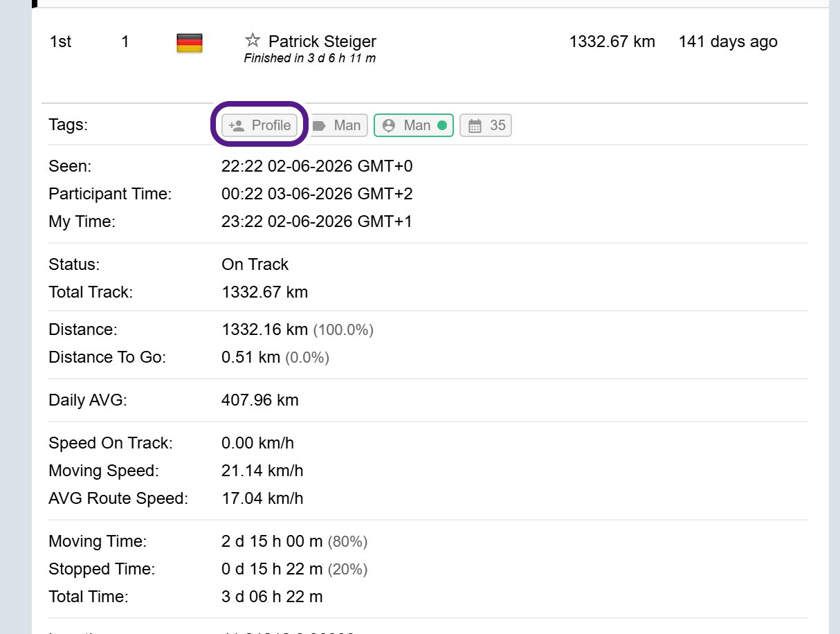Select the Distance value 1332.16 km
This screenshot has width=840, height=634.
click(264, 329)
